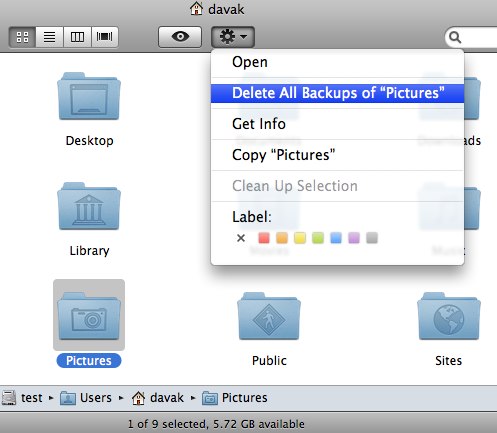
Task: Apply the purple label color
Action: [x=354, y=238]
